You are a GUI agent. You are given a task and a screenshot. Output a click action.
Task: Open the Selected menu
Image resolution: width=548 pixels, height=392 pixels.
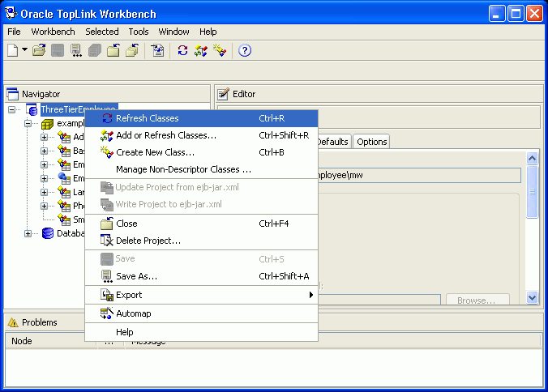tap(102, 32)
